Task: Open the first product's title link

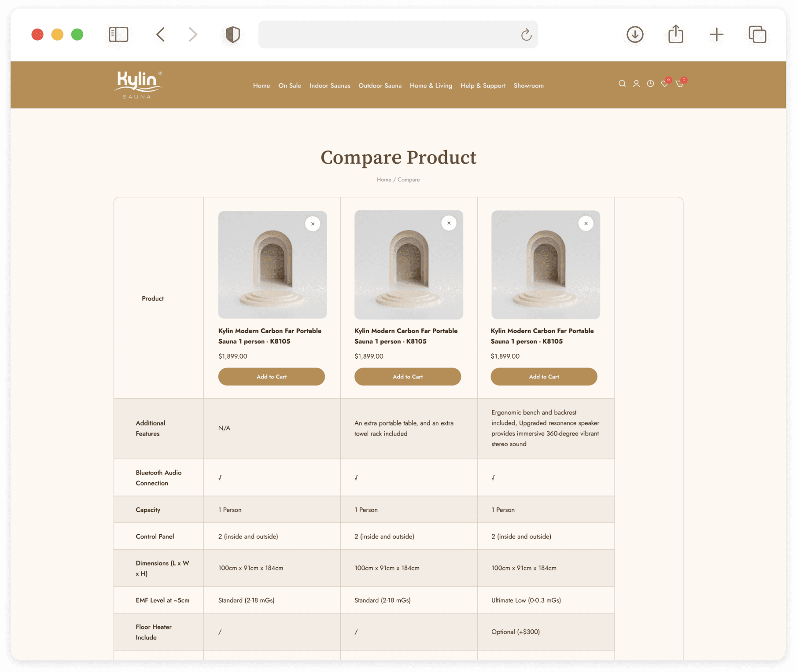Action: point(270,336)
